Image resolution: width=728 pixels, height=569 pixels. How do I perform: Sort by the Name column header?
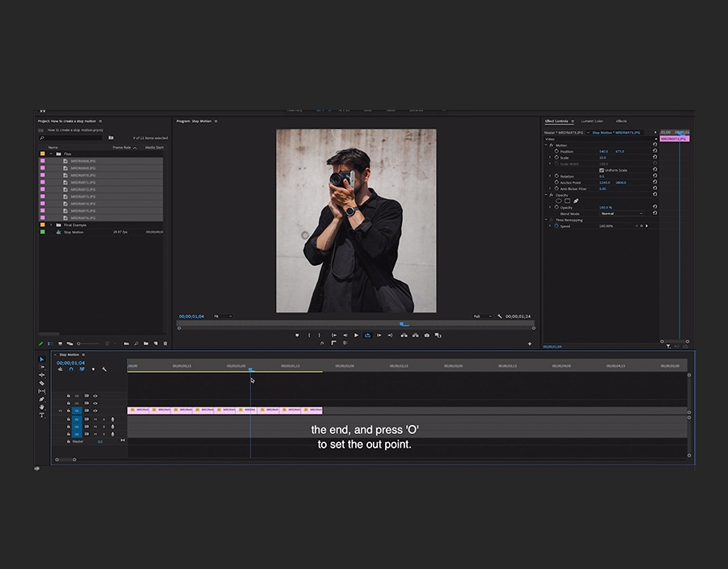pos(53,147)
